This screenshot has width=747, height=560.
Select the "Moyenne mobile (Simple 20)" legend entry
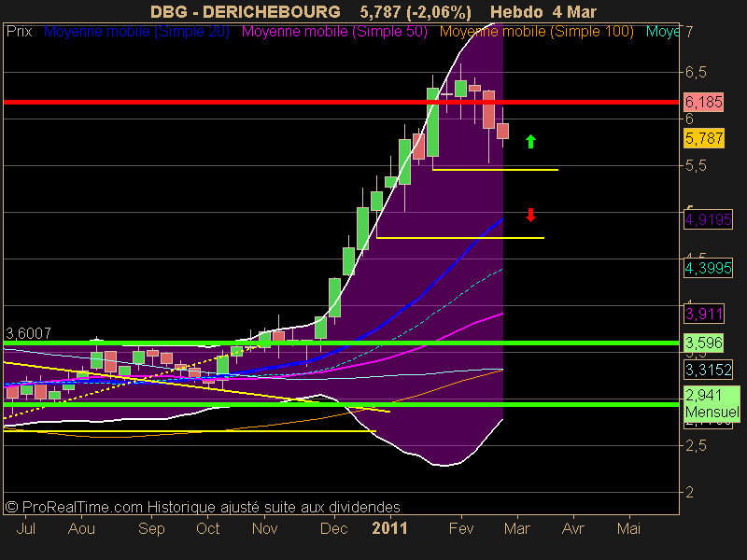(136, 32)
